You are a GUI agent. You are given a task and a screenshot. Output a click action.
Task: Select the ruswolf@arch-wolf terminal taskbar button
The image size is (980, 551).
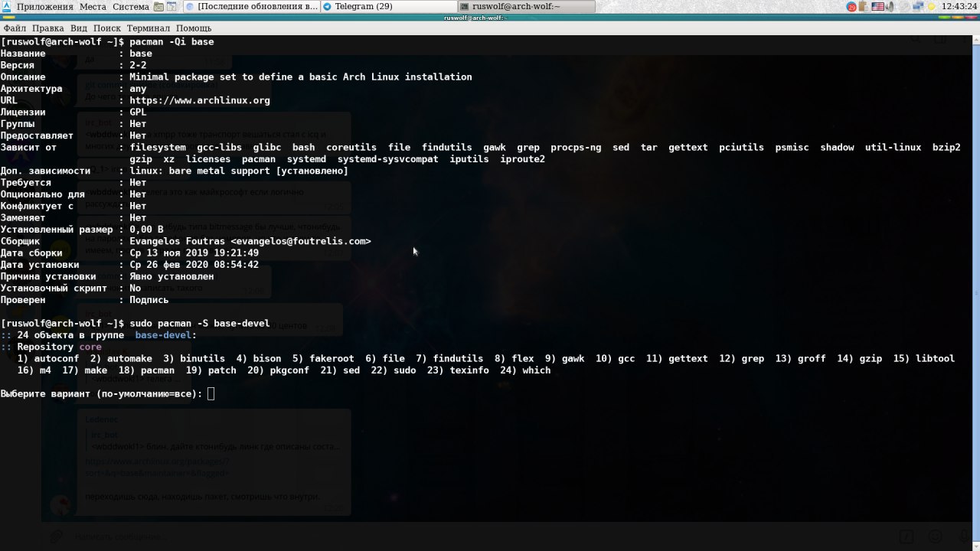(527, 7)
